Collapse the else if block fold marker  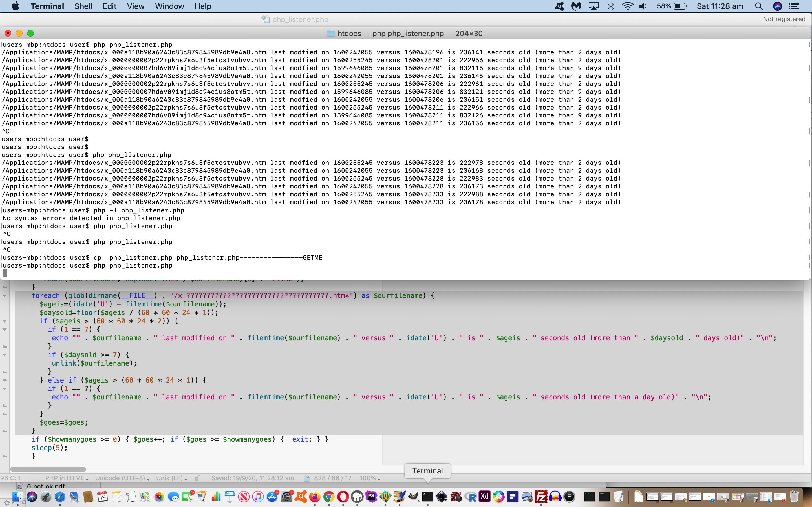click(x=5, y=380)
